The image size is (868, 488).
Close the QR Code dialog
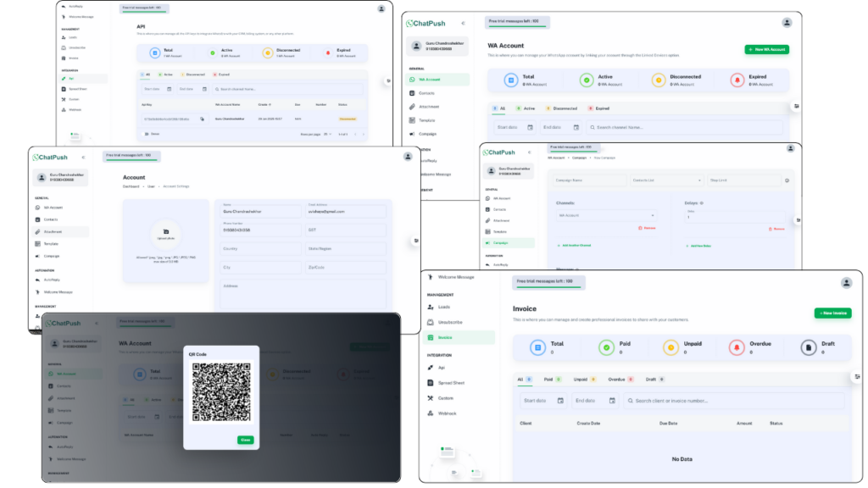coord(245,440)
